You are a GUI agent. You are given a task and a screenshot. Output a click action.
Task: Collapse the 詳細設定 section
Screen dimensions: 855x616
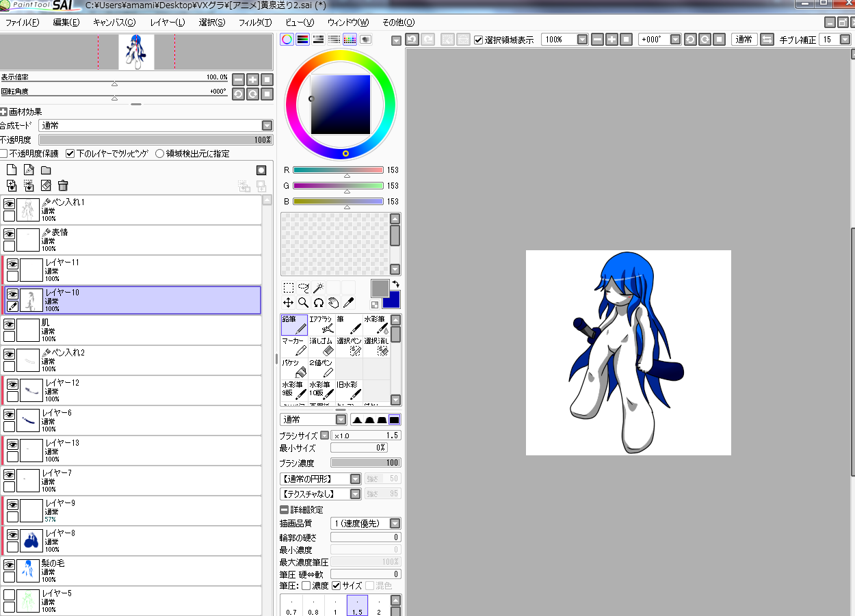[x=284, y=510]
